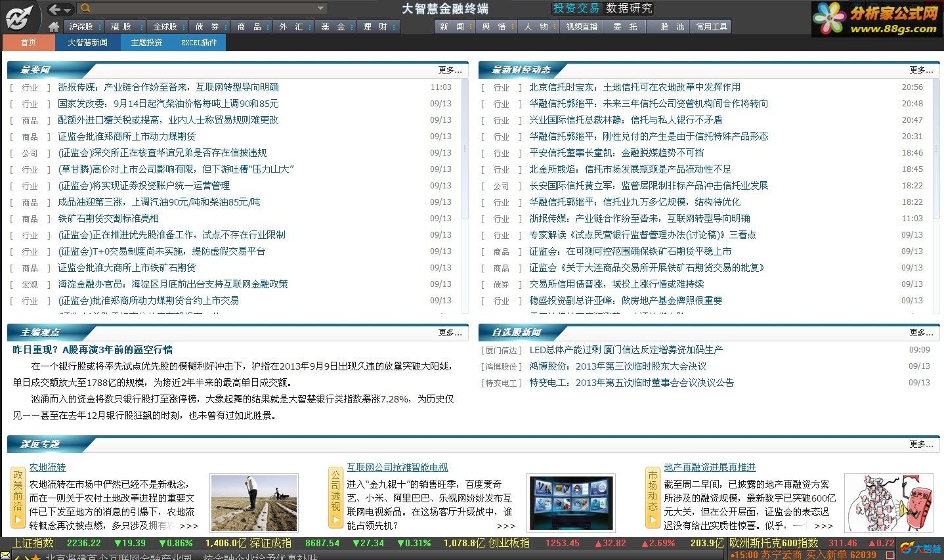Click 更多 in the 主编观点 panel
Viewport: 944px width, 560px height.
450,332
